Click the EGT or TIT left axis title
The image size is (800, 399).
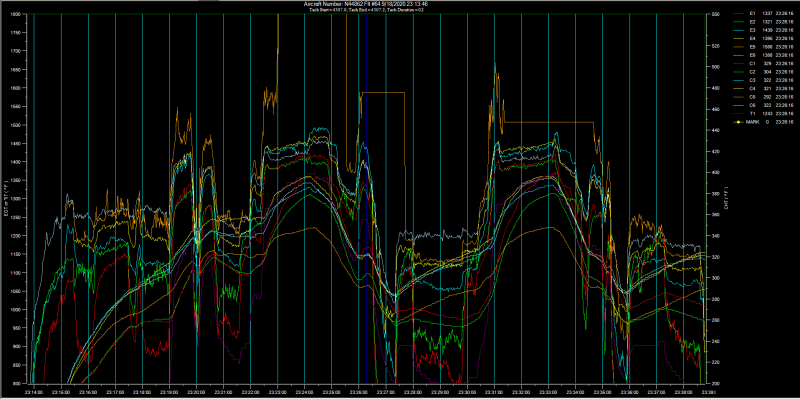6,198
